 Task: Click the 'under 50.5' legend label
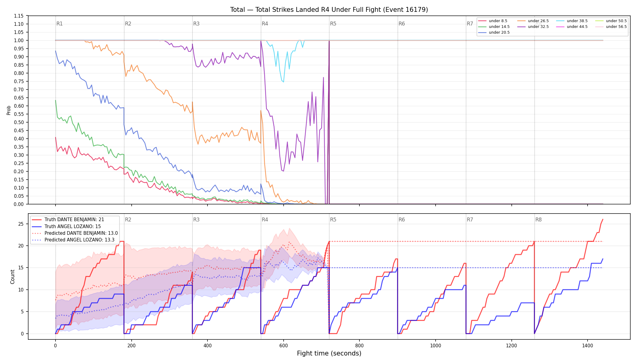pos(616,21)
